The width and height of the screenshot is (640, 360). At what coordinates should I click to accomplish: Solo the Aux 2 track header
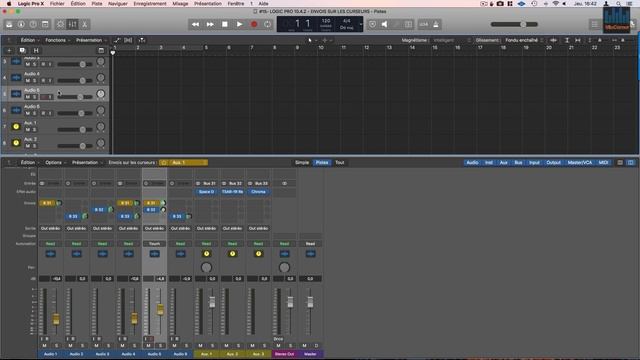[34, 146]
